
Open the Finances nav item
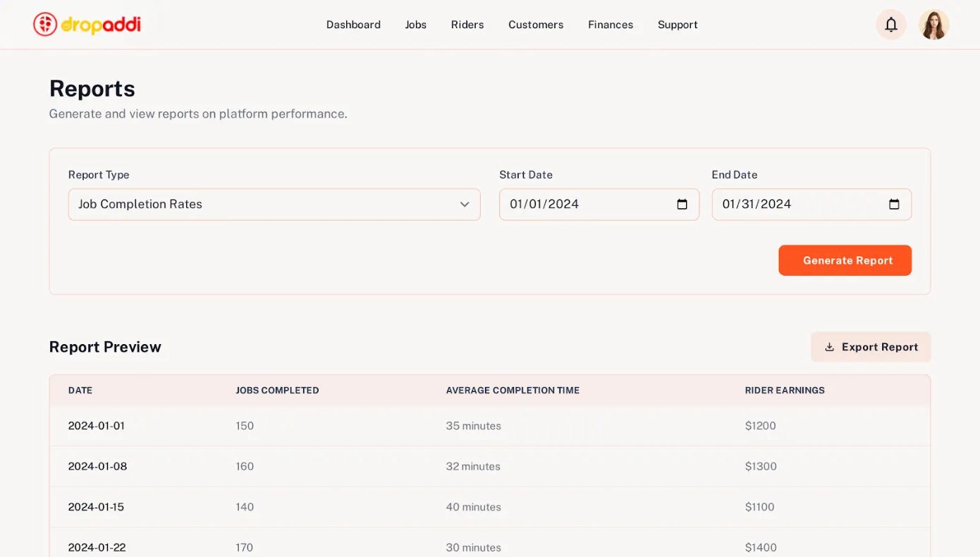click(611, 25)
